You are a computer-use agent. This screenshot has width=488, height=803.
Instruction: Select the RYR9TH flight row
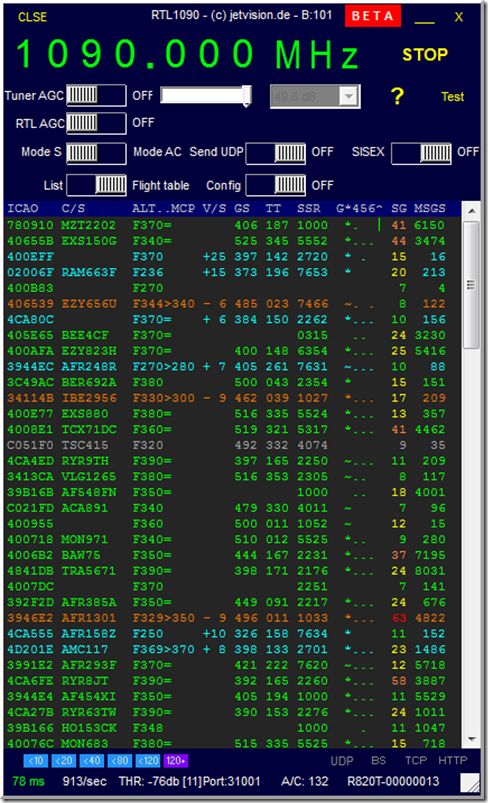226,461
